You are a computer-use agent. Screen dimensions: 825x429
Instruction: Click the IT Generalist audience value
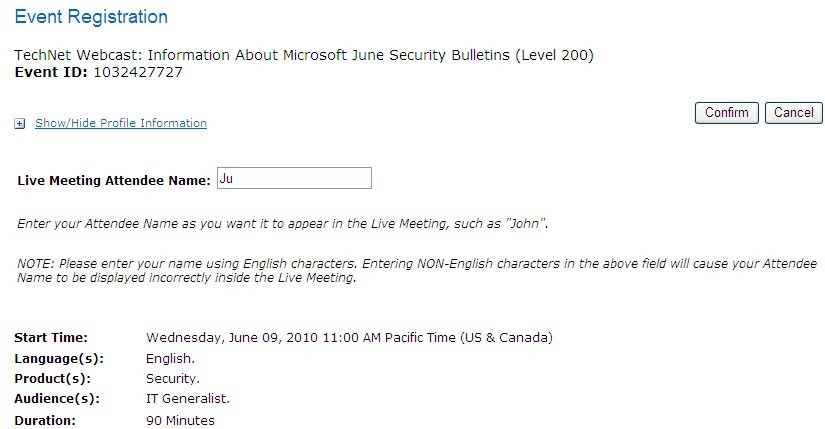pyautogui.click(x=188, y=398)
